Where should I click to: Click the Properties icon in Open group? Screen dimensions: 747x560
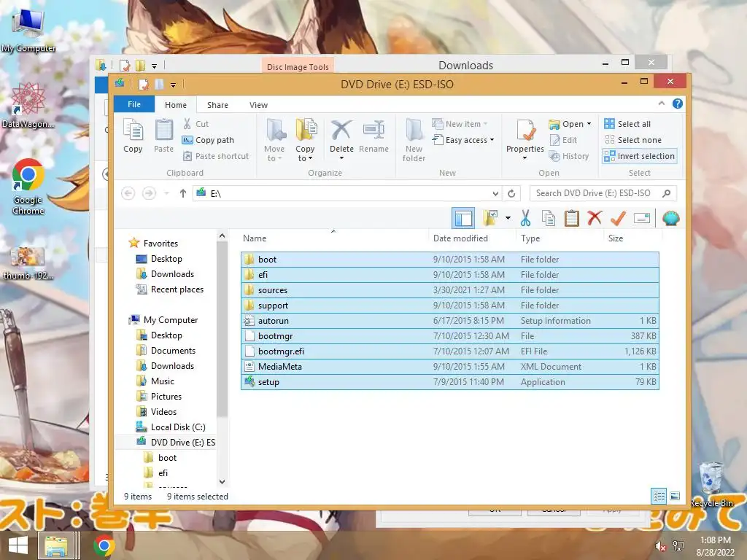[525, 131]
